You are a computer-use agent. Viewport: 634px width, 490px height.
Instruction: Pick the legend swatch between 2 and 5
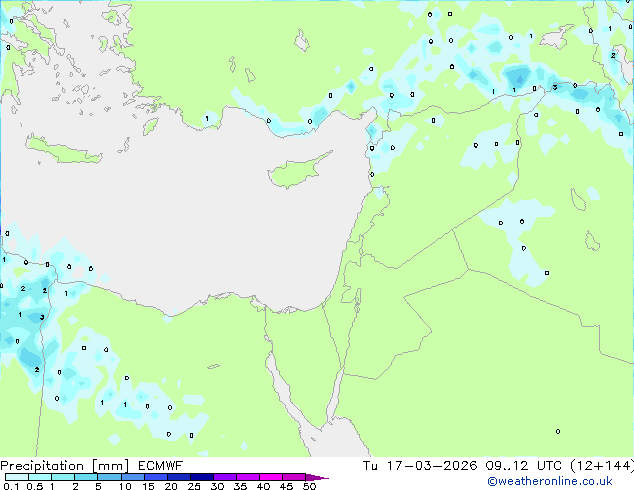[x=86, y=477]
